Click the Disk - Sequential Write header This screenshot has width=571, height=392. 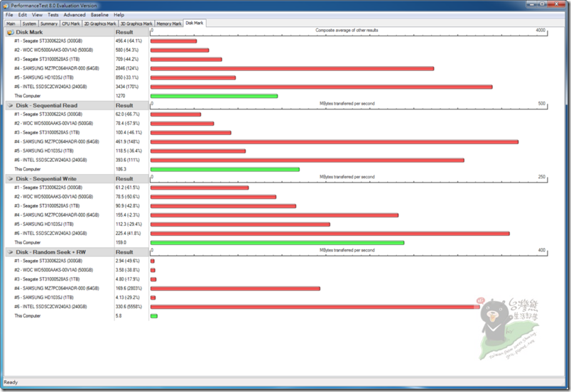click(46, 179)
